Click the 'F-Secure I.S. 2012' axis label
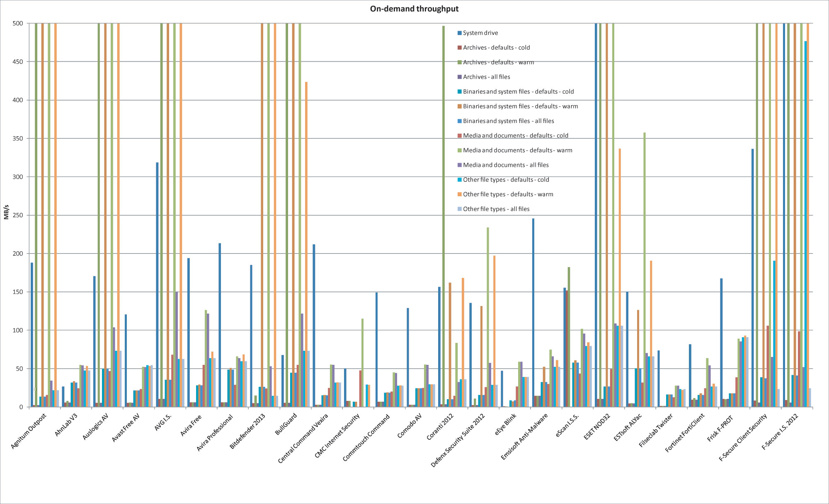 (x=780, y=432)
